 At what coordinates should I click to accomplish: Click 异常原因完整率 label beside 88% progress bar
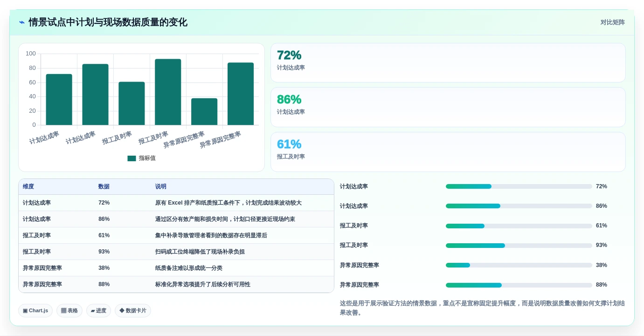click(360, 285)
